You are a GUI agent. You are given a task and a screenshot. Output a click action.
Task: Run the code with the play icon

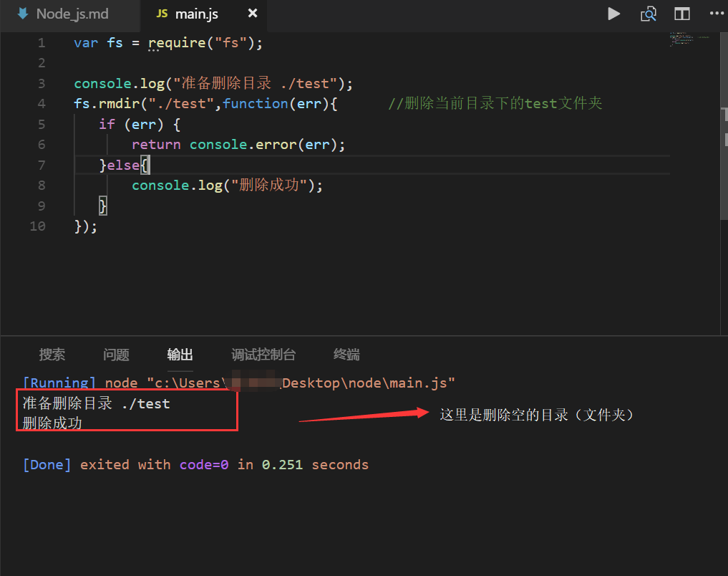(x=613, y=14)
